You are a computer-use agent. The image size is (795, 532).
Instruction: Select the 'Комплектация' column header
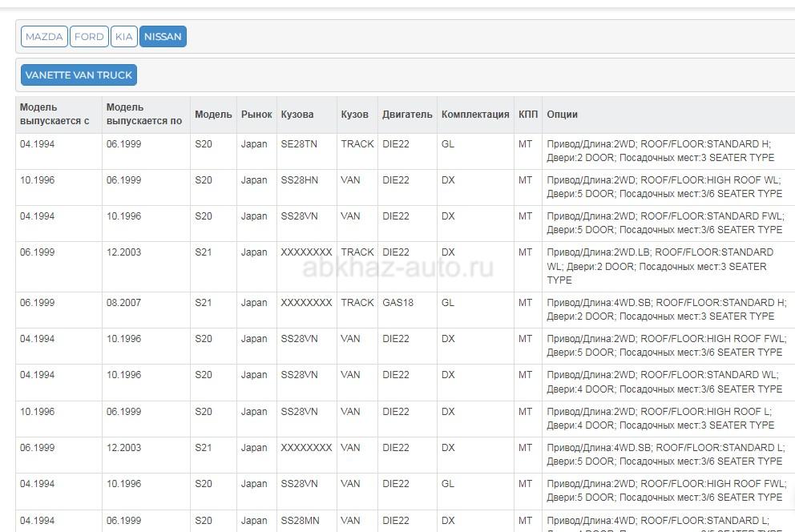[475, 115]
